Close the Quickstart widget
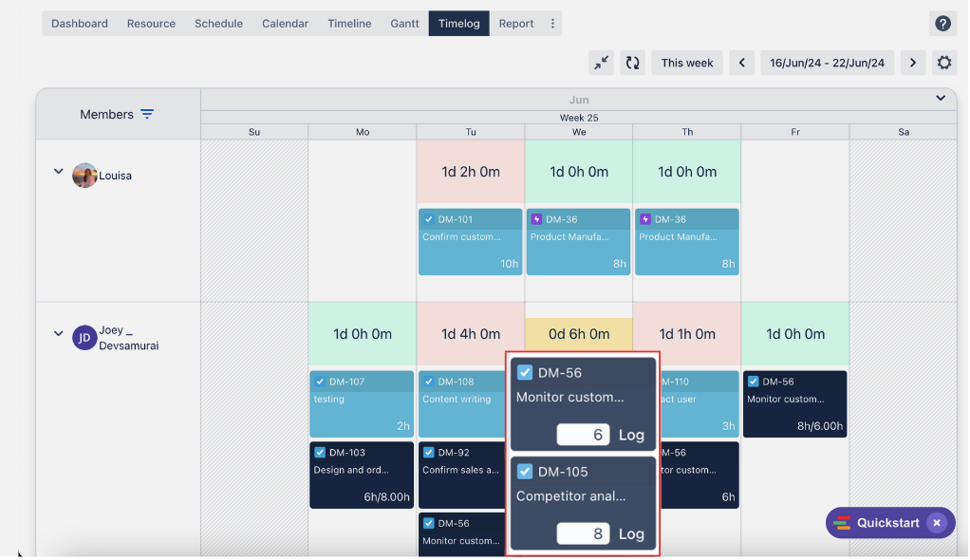 point(937,523)
